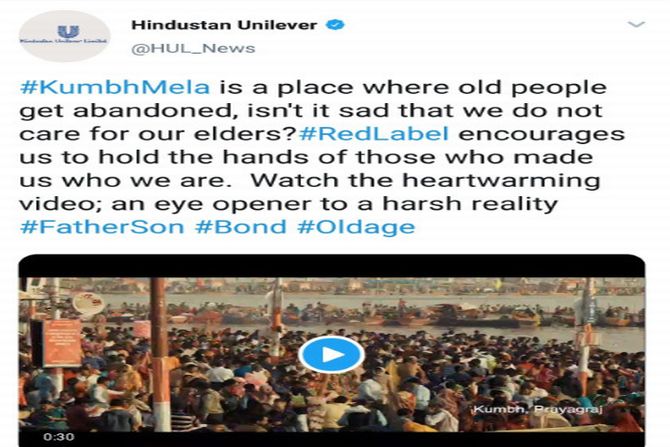Open the tweet options chevron
This screenshot has width=670, height=447.
[636, 24]
